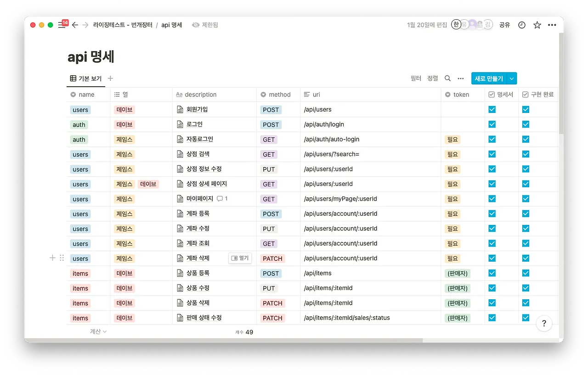Image resolution: width=588 pixels, height=375 pixels.
Task: Uncheck 명세서 checkbox for 회원가입 row
Action: pos(492,110)
